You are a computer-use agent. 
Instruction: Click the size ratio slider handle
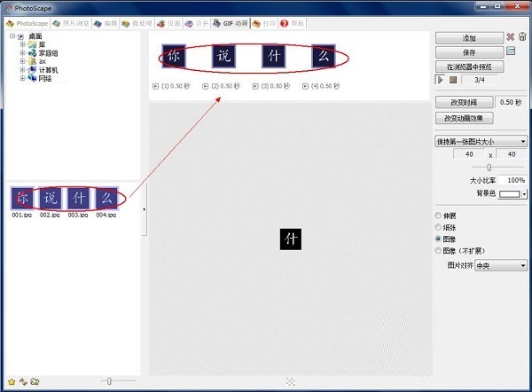click(489, 168)
